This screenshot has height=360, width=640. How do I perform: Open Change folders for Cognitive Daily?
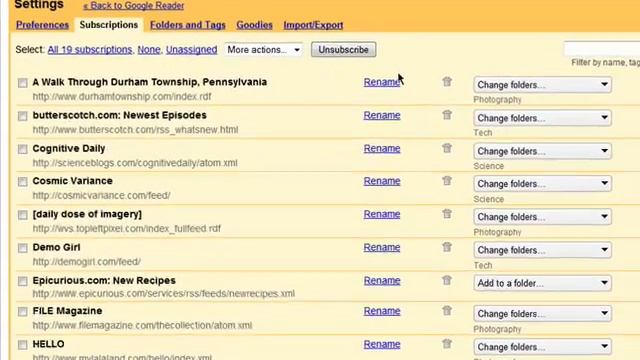pyautogui.click(x=542, y=151)
